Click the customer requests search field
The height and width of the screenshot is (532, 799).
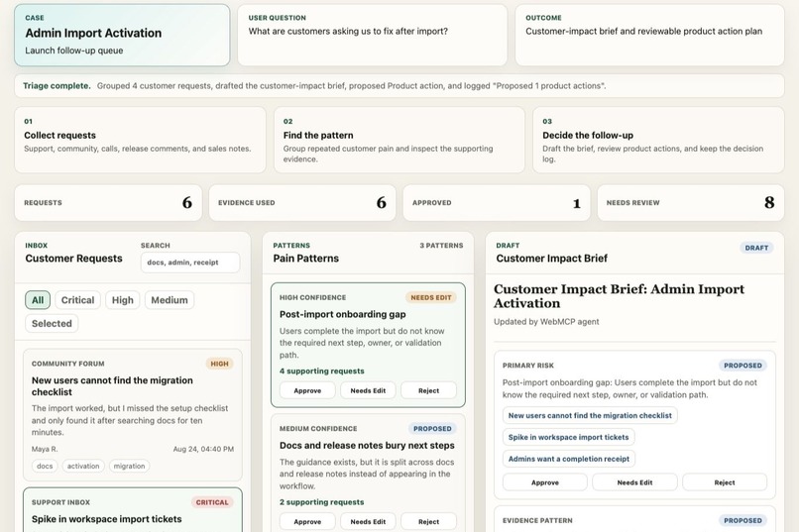click(190, 263)
